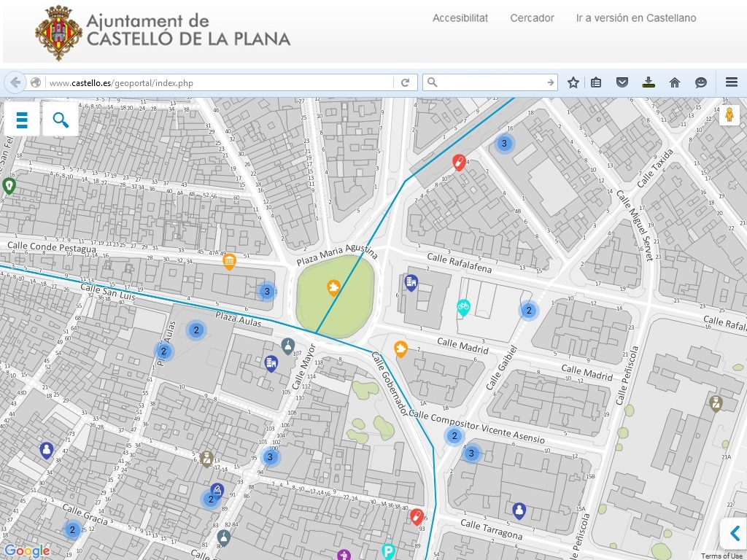Click the Ir a versión en Castellano link

click(635, 18)
